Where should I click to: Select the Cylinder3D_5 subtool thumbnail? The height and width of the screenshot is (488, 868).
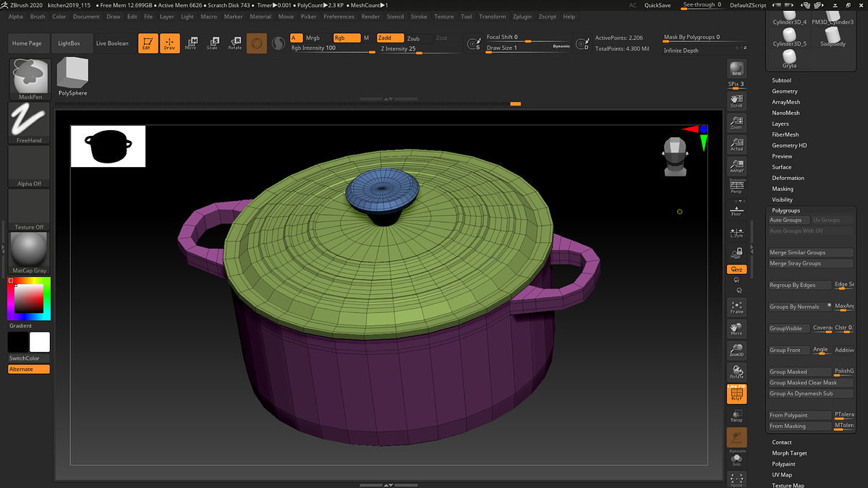pyautogui.click(x=788, y=38)
